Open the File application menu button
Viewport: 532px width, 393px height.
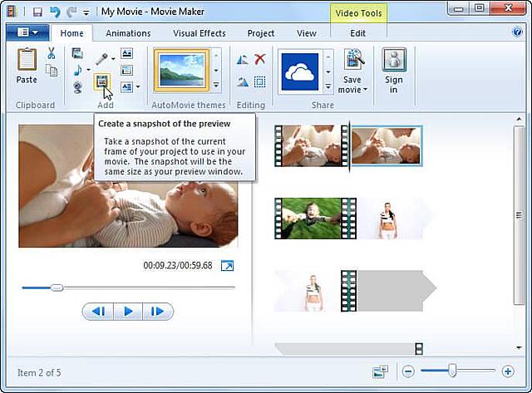coord(27,33)
